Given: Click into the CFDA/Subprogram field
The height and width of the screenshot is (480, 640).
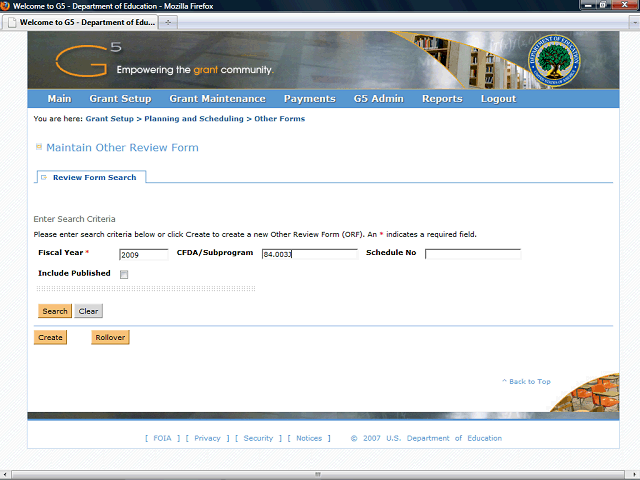Looking at the screenshot, I should coord(310,254).
